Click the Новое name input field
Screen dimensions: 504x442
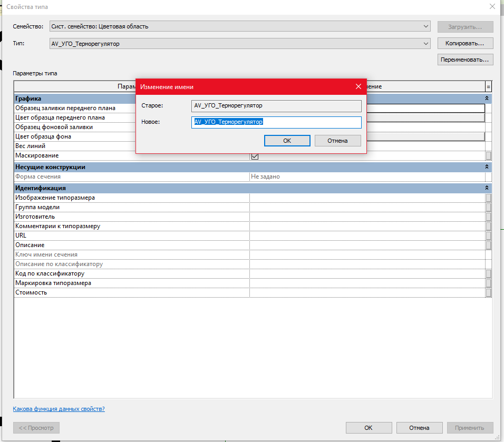tap(276, 122)
